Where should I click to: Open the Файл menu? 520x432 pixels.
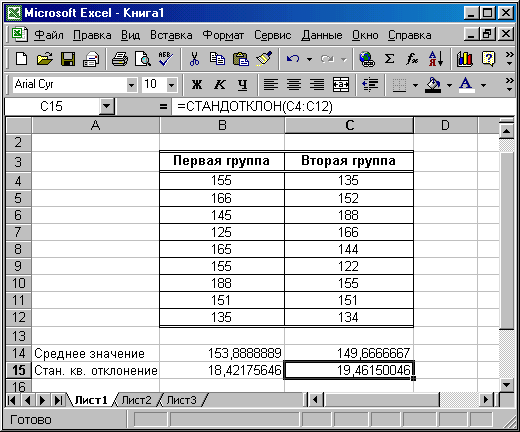(x=49, y=35)
